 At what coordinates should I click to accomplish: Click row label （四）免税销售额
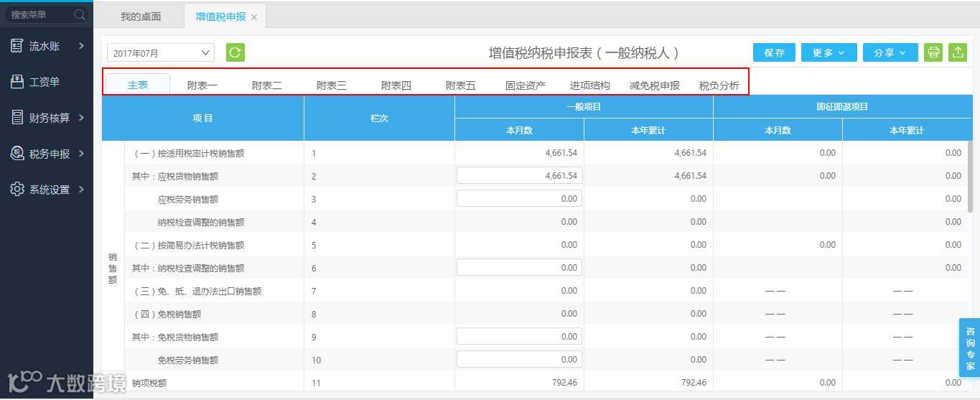[167, 314]
